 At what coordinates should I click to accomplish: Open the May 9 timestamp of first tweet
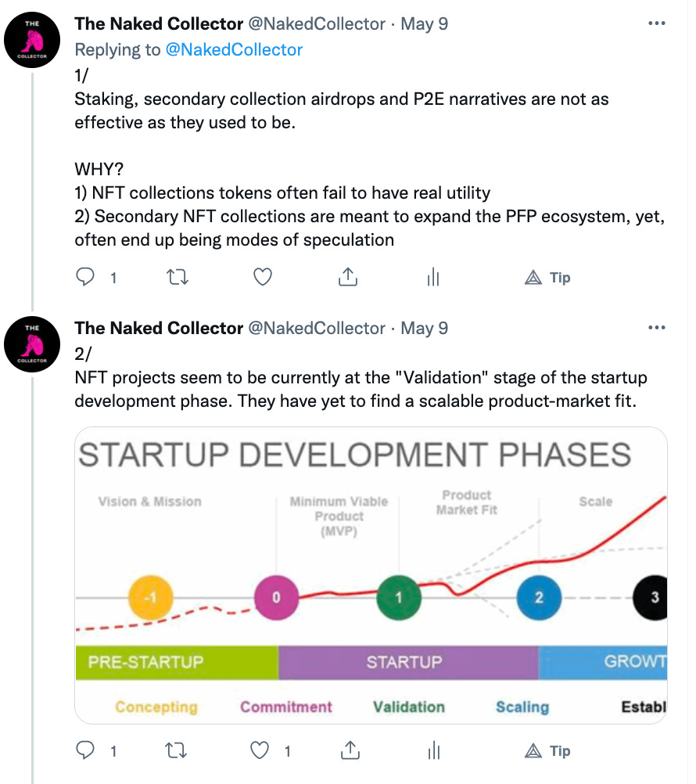point(424,24)
